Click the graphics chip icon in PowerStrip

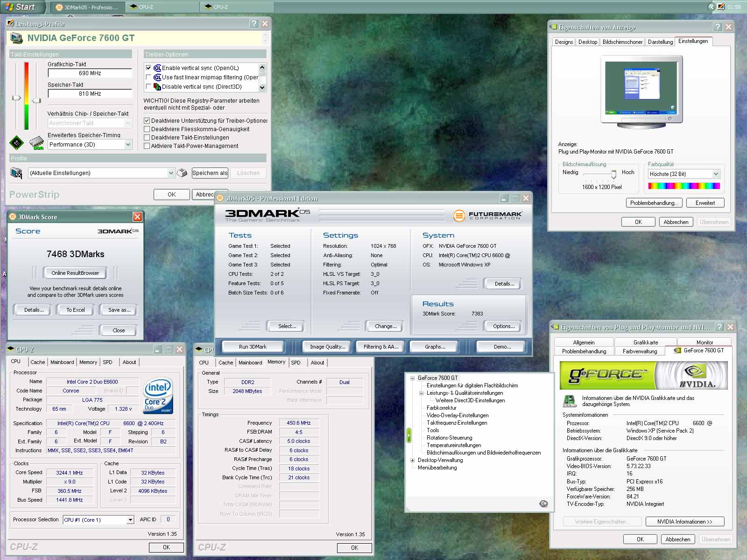click(16, 143)
